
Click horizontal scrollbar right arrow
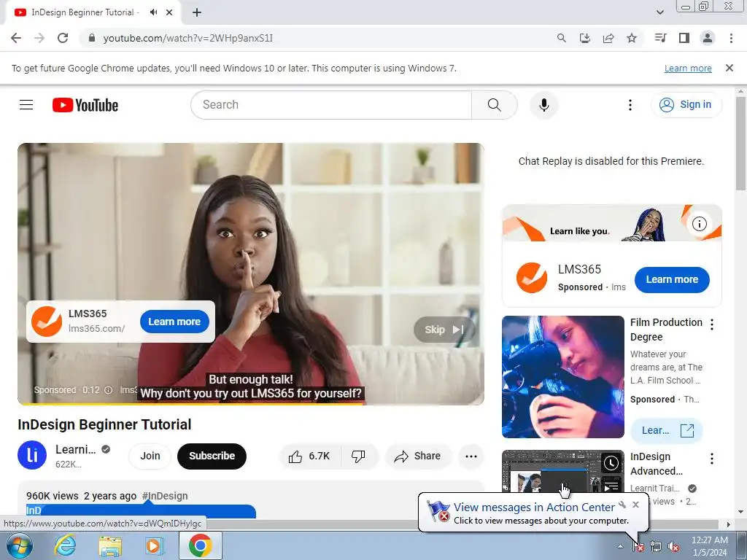click(728, 524)
